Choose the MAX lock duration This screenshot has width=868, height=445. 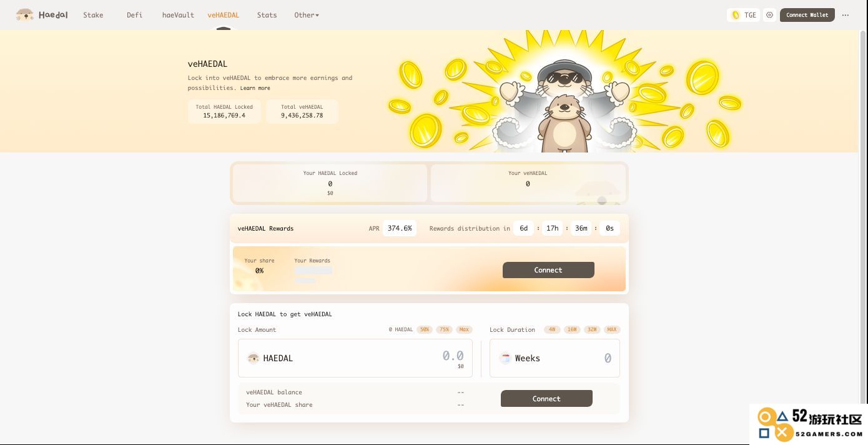point(612,329)
